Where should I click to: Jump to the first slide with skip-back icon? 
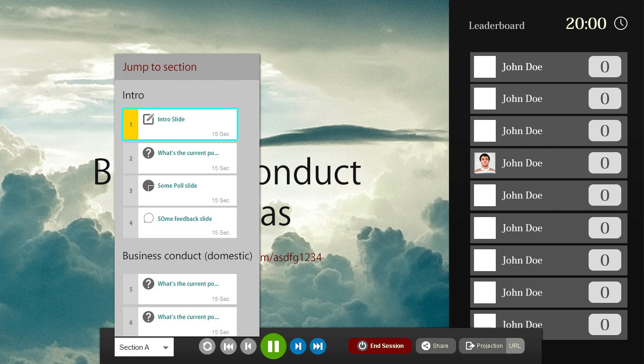tap(228, 346)
